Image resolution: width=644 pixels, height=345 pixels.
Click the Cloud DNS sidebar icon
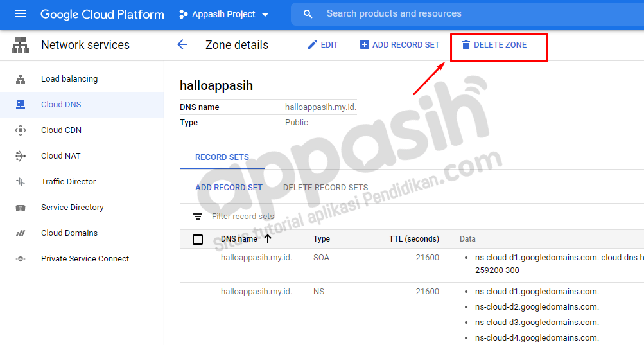(20, 105)
